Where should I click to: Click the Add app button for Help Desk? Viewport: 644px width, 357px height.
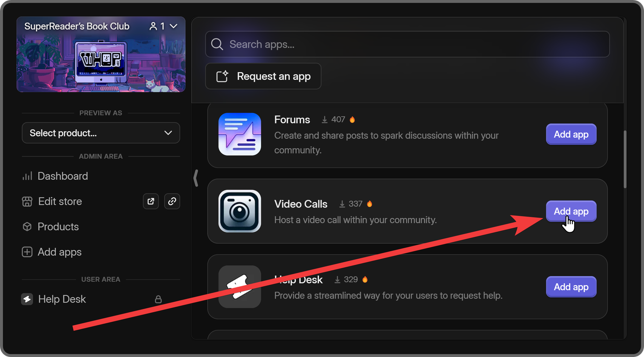click(x=571, y=287)
